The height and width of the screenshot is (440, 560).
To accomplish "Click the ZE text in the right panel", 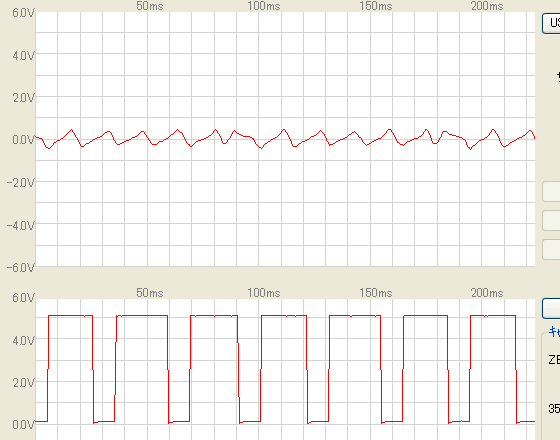I will point(554,360).
